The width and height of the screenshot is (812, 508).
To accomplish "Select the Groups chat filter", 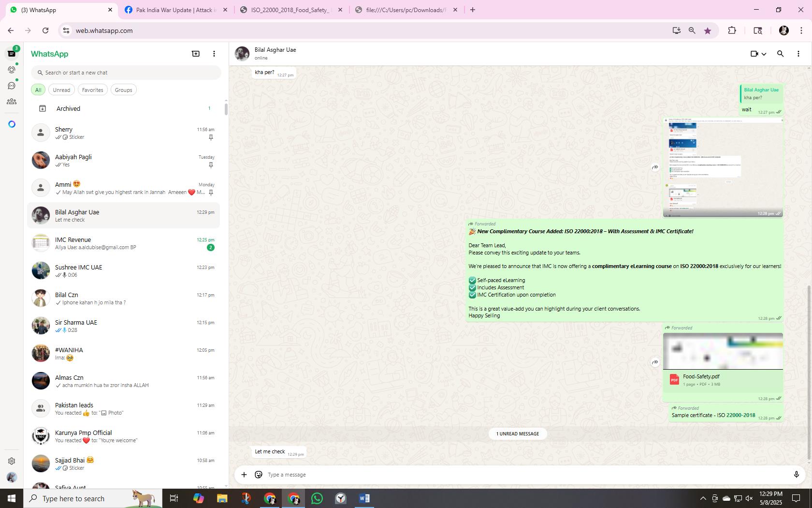I will coord(123,90).
